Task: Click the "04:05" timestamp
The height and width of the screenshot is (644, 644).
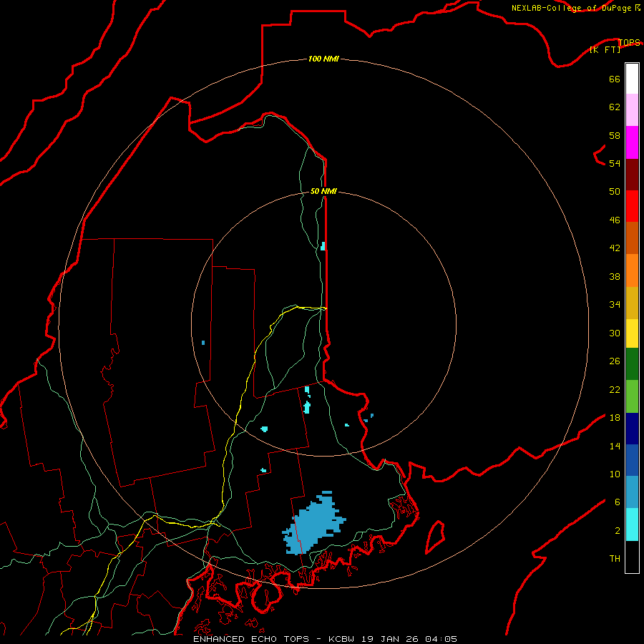Action: coord(441,639)
